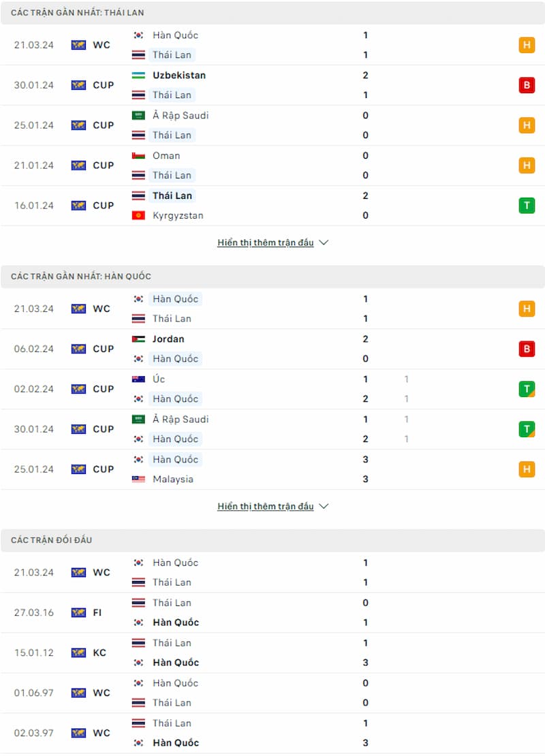The width and height of the screenshot is (545, 756).
Task: Click 'Hiển thị thêm trận đấu' under the Thái Lan section
Action: pos(265,242)
